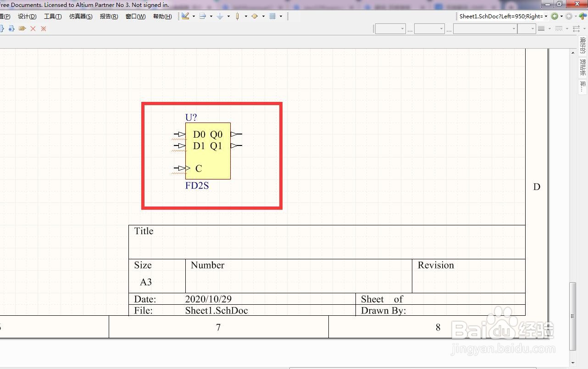Open the second empty formatting combo box
The height and width of the screenshot is (369, 588).
coord(429,28)
